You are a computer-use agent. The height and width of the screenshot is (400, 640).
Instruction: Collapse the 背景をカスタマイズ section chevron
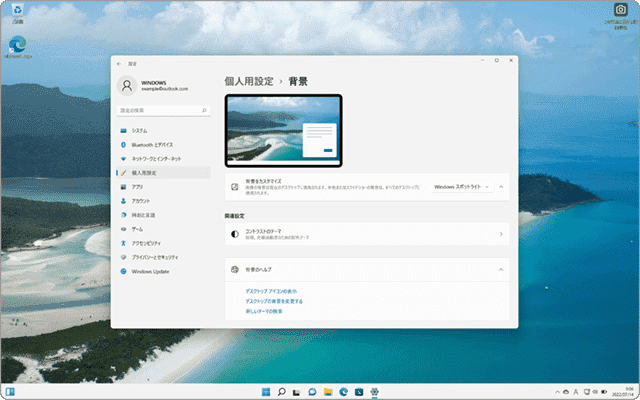501,187
